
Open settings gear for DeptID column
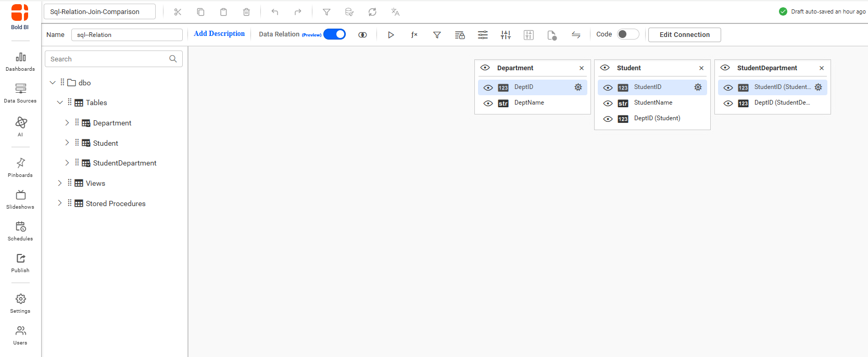[x=578, y=87]
